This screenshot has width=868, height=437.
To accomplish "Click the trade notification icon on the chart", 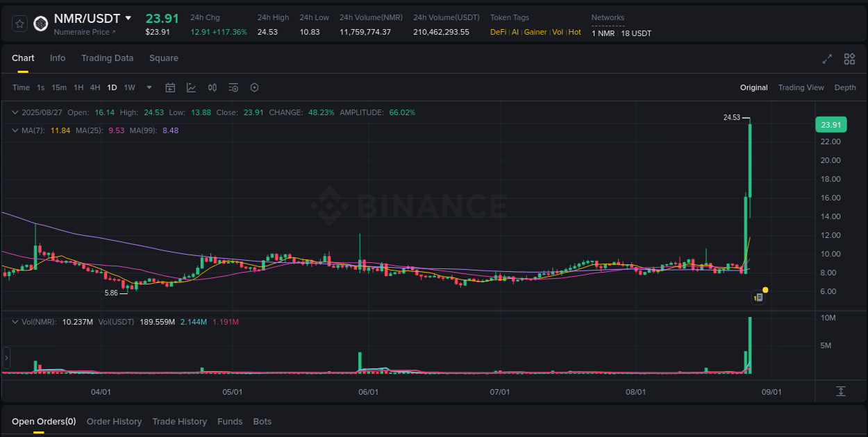I will [758, 297].
